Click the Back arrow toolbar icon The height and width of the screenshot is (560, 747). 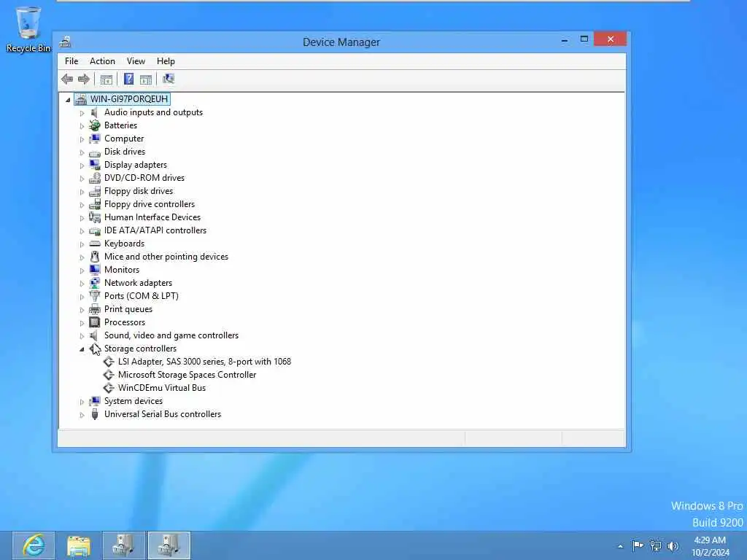[67, 79]
